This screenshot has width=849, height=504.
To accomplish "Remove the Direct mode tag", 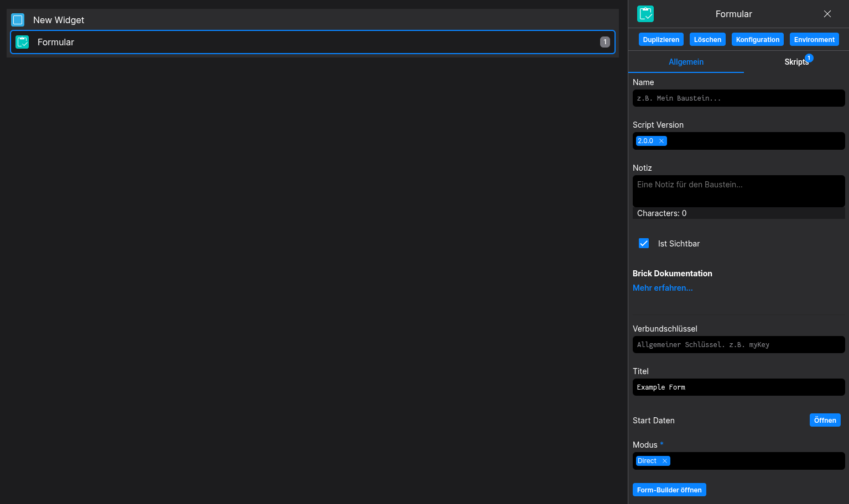I will click(664, 461).
